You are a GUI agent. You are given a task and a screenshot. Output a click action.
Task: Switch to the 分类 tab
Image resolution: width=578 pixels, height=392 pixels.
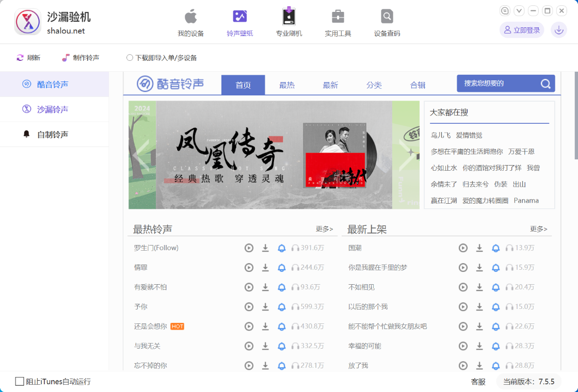(374, 85)
